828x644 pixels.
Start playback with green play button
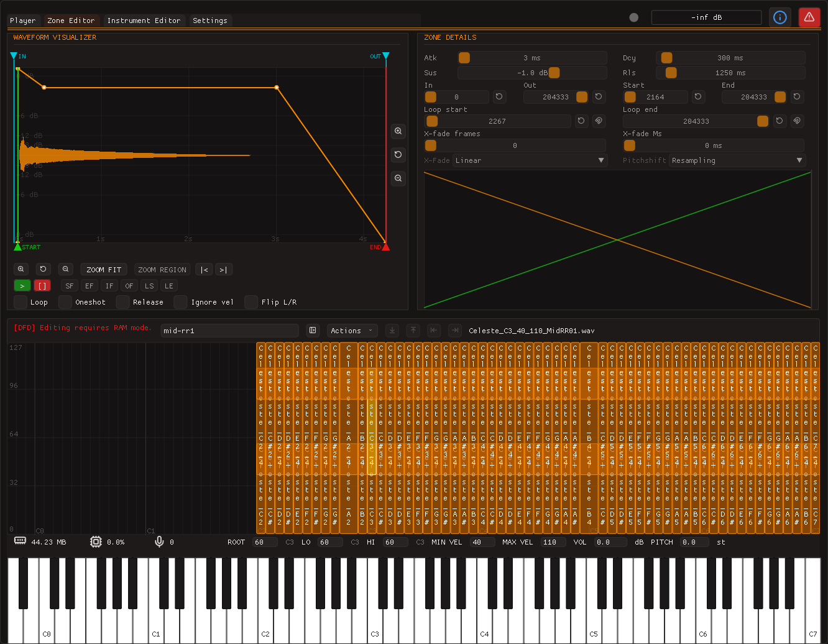(x=22, y=286)
